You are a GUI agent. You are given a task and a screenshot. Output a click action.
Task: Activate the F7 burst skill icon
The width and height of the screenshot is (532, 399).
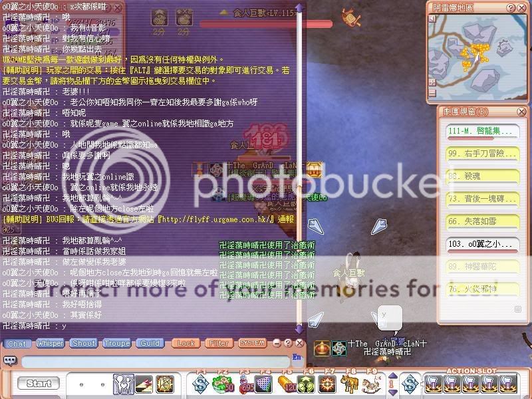(327, 384)
